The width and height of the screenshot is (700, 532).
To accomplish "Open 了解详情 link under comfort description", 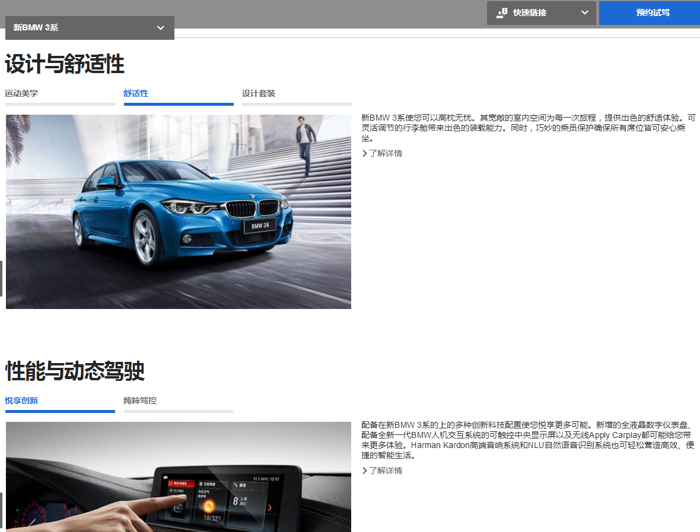I will click(382, 153).
